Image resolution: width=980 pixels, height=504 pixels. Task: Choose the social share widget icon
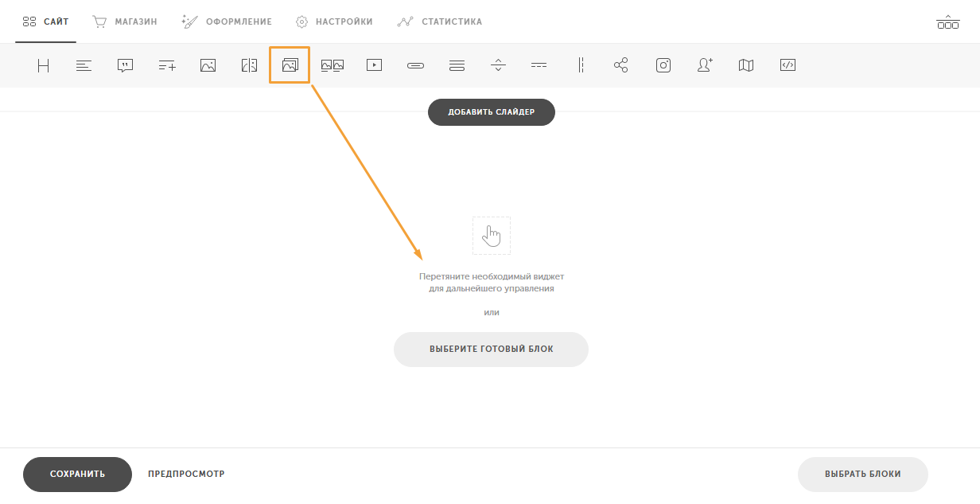621,66
